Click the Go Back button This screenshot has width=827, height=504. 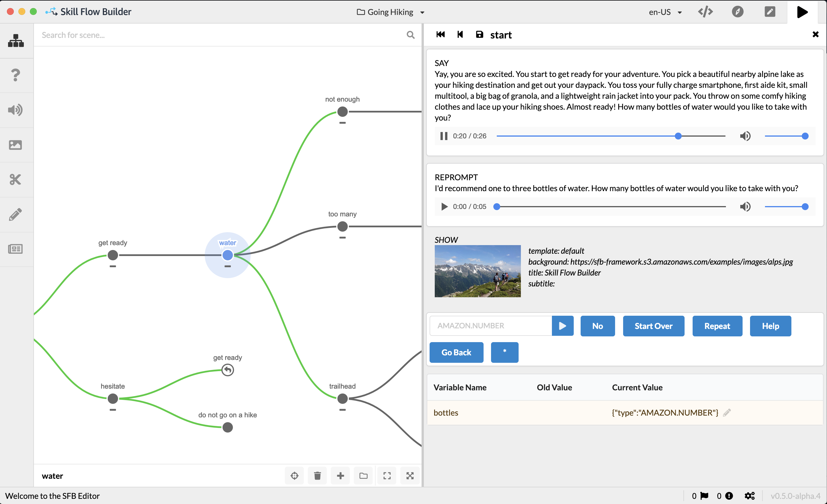click(456, 352)
